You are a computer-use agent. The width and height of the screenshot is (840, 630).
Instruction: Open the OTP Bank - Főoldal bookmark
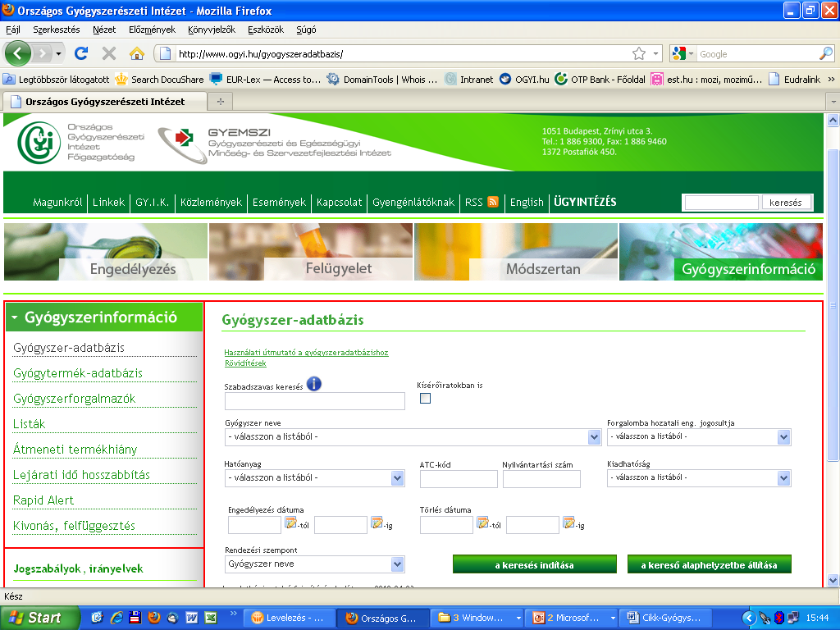(x=600, y=80)
